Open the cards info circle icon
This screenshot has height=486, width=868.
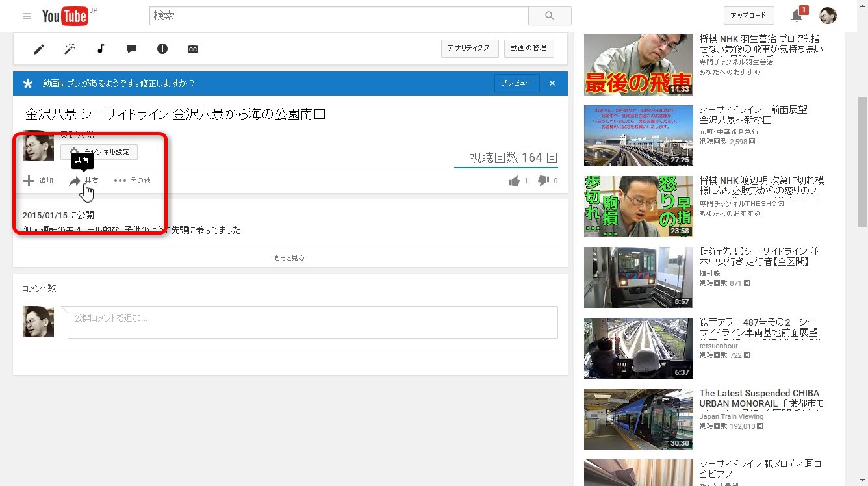point(162,49)
